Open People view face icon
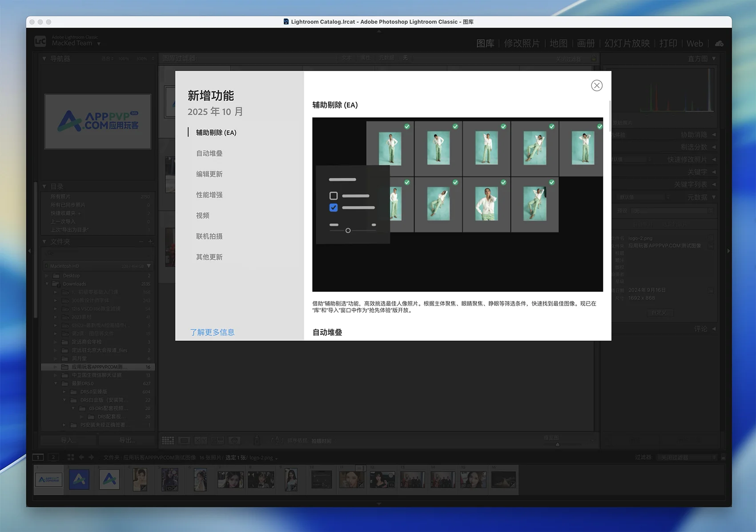Image resolution: width=756 pixels, height=532 pixels. click(x=234, y=440)
